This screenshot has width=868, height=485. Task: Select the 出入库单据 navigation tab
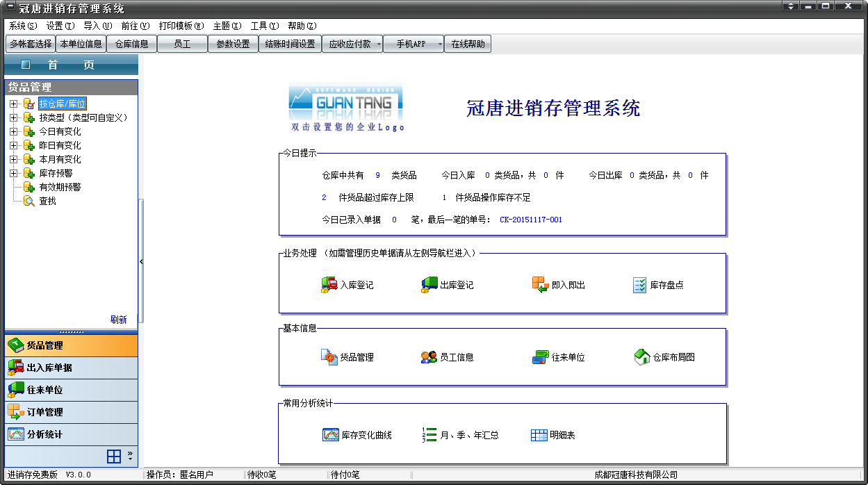[71, 368]
